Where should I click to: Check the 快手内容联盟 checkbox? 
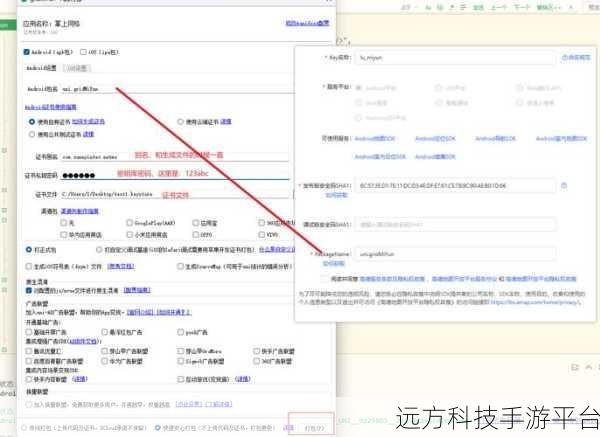[29, 379]
